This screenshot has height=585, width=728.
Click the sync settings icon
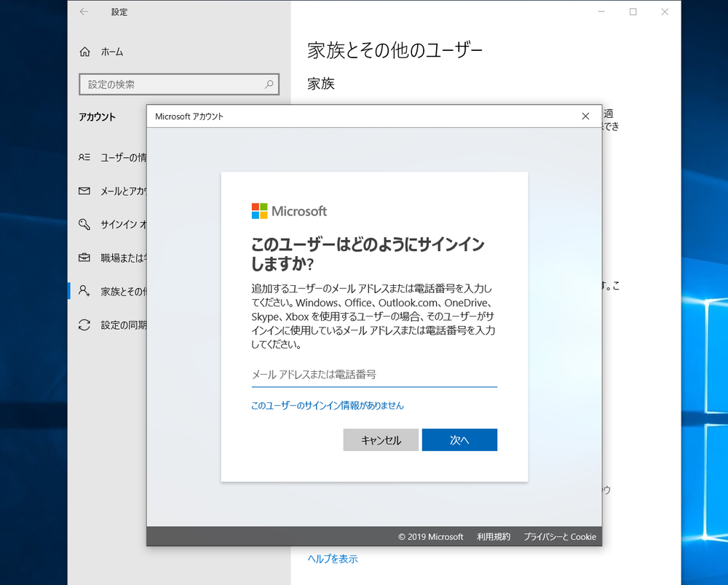85,325
